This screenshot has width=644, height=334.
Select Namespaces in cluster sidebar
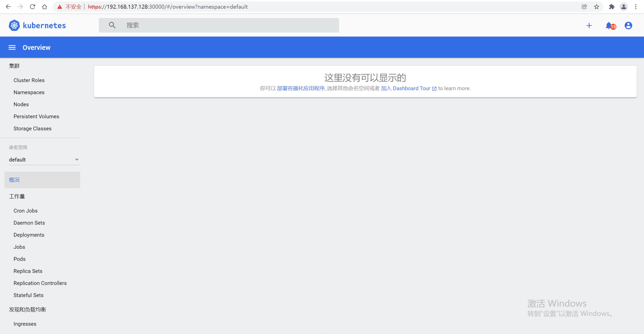(x=29, y=92)
